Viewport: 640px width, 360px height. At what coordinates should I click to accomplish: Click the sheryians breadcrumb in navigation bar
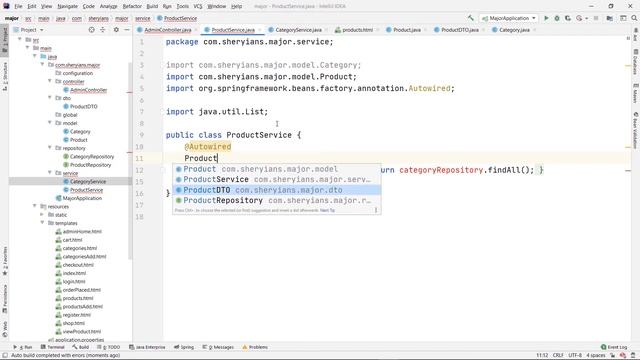98,18
